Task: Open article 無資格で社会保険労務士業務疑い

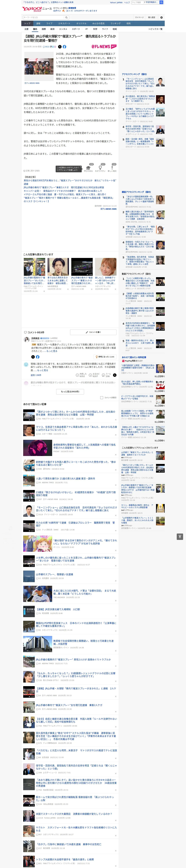Action: pyautogui.click(x=83, y=643)
